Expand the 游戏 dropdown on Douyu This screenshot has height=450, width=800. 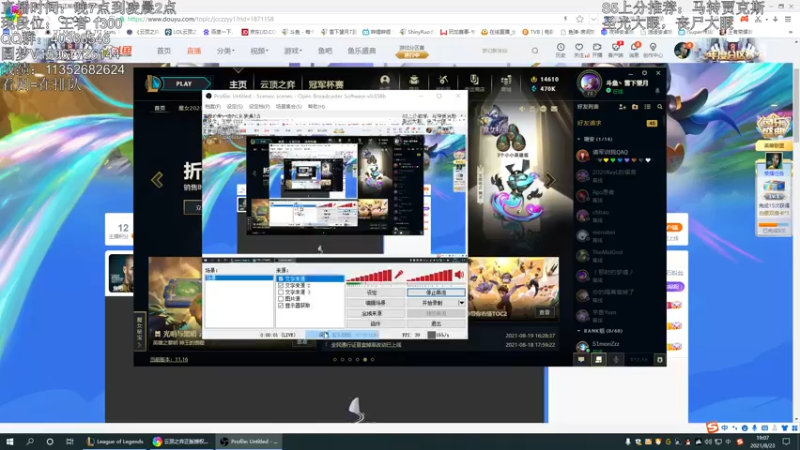[293, 51]
